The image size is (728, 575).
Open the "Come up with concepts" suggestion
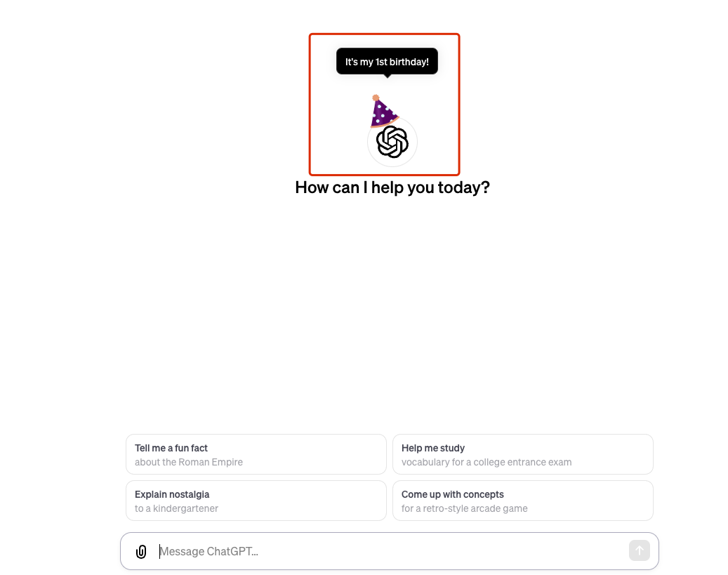(x=523, y=501)
